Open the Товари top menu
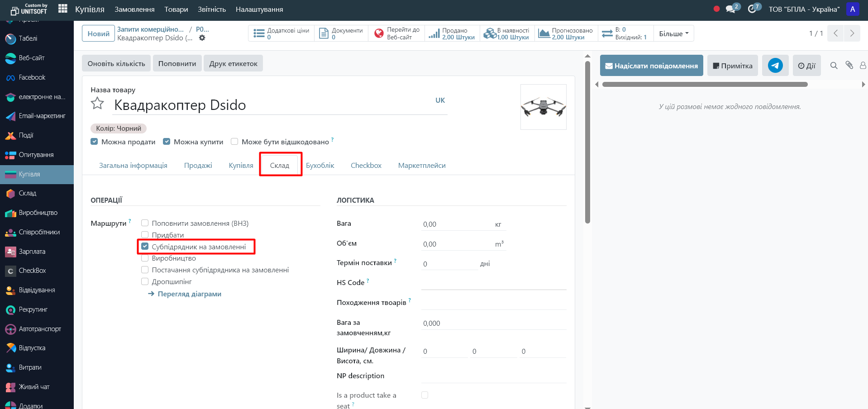 point(176,9)
